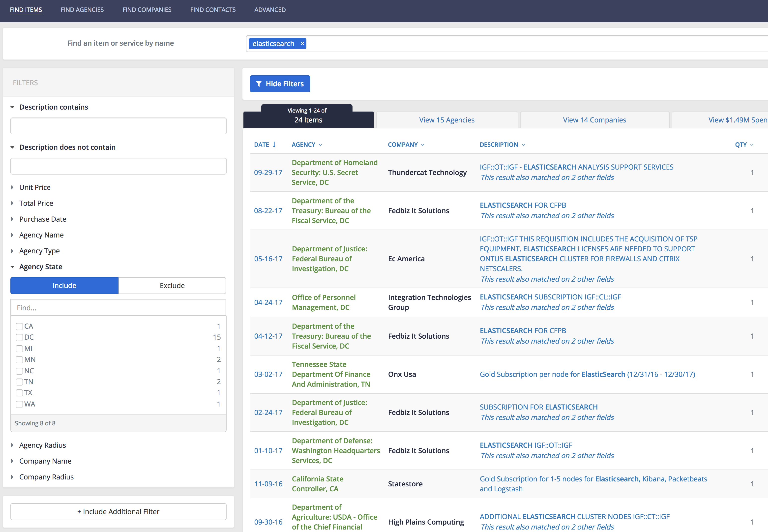The height and width of the screenshot is (532, 768).
Task: Check the MI state checkbox
Action: [19, 348]
